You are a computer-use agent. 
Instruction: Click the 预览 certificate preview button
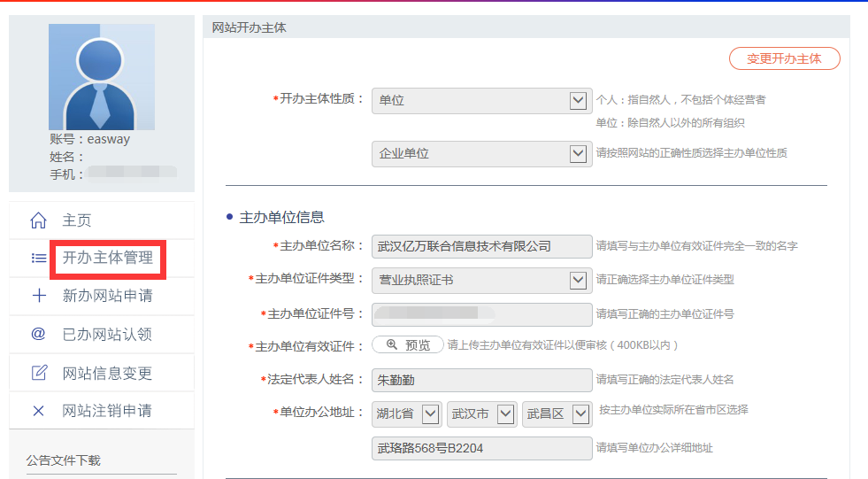pos(408,345)
